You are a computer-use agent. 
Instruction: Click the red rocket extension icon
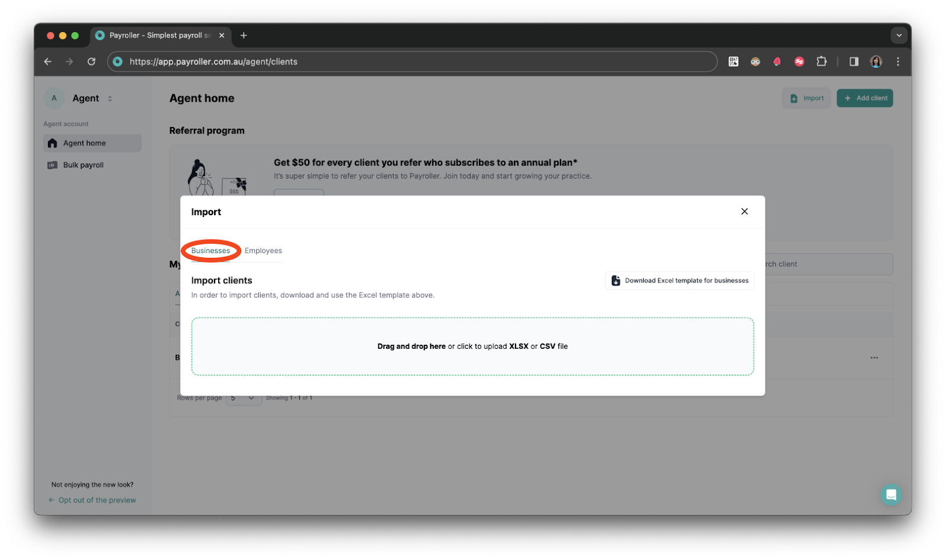(777, 61)
